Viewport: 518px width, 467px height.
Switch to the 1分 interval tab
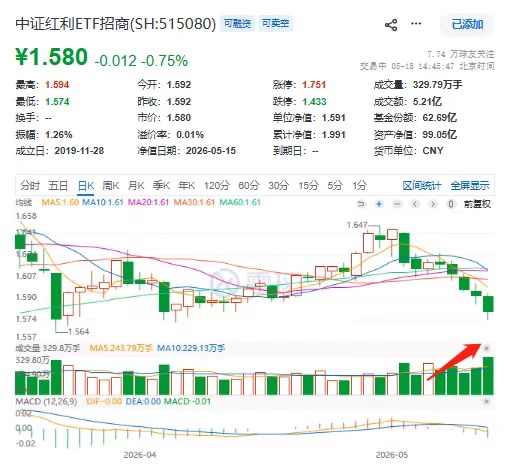pyautogui.click(x=360, y=185)
